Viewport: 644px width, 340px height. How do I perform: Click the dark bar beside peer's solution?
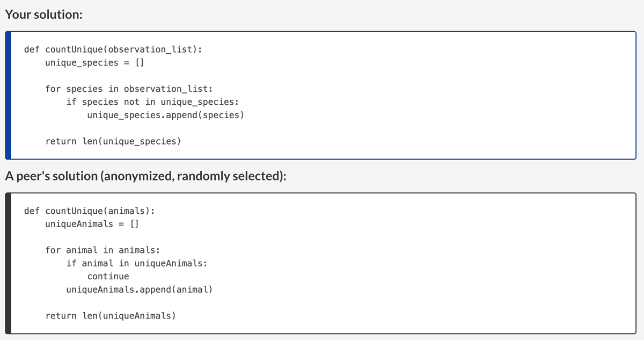tap(8, 263)
